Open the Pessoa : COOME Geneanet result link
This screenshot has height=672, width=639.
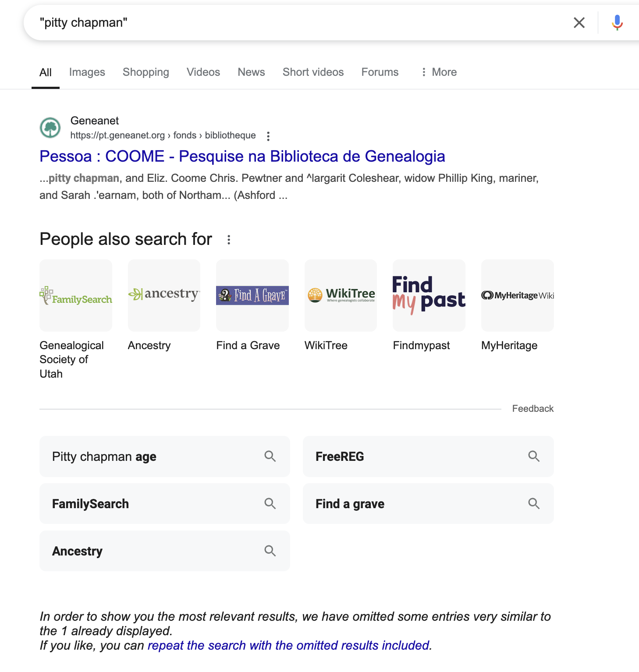242,156
